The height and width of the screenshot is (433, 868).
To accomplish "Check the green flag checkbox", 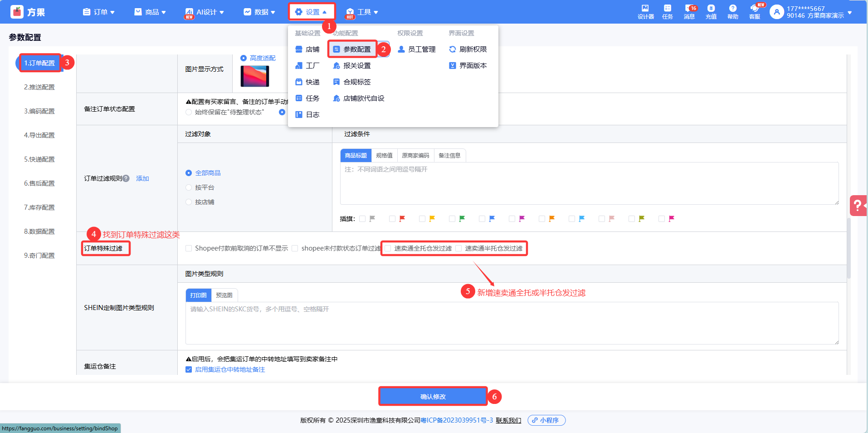I will coord(452,219).
